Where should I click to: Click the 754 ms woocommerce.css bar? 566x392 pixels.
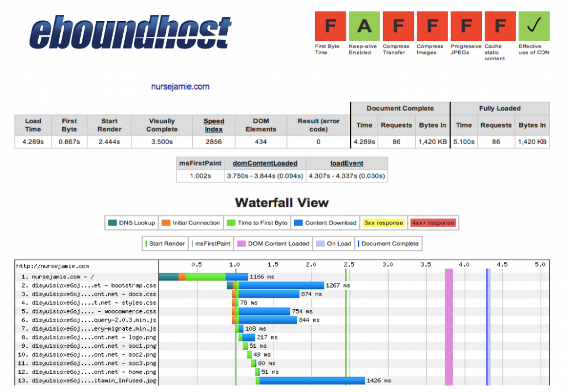(x=261, y=311)
